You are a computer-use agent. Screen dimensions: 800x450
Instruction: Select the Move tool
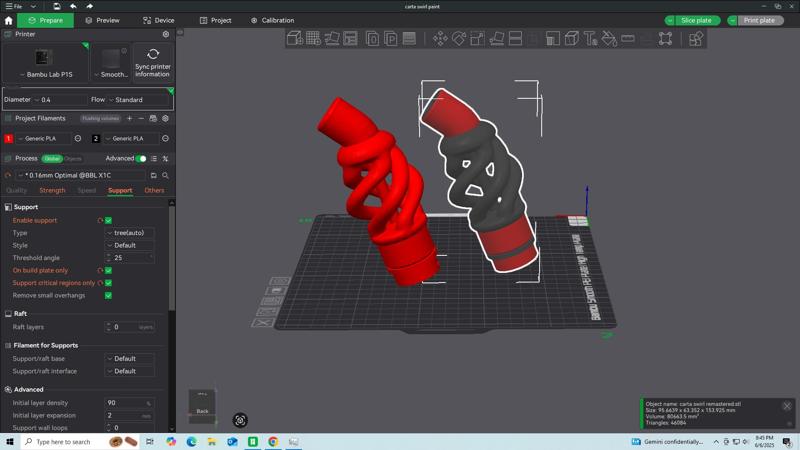[x=440, y=38]
